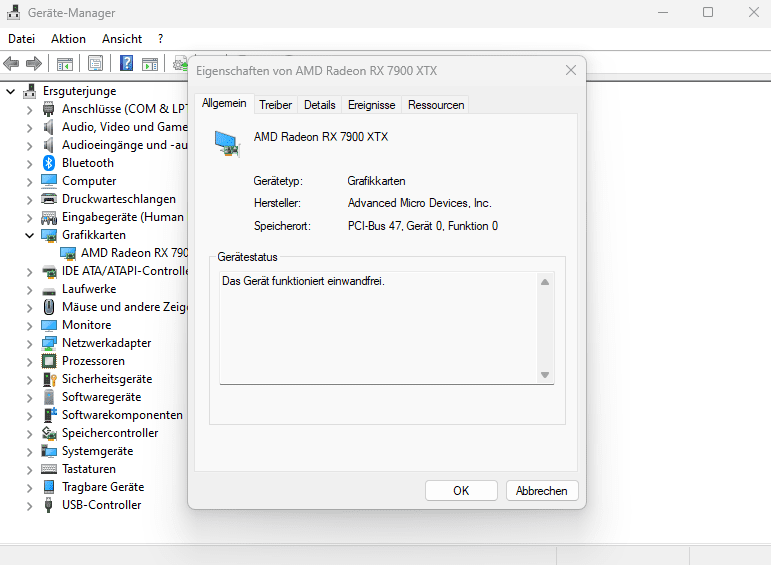The image size is (771, 565).
Task: Open the Ansicht menu
Action: pyautogui.click(x=122, y=39)
